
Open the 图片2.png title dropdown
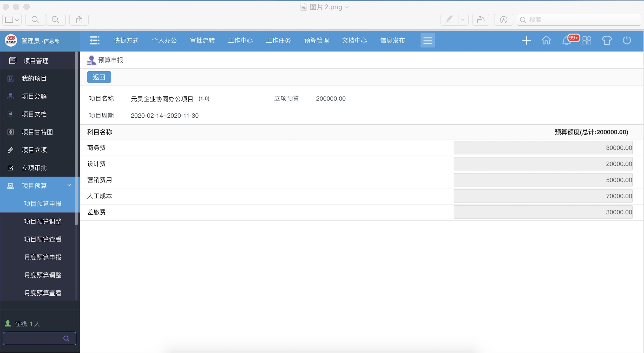point(347,7)
